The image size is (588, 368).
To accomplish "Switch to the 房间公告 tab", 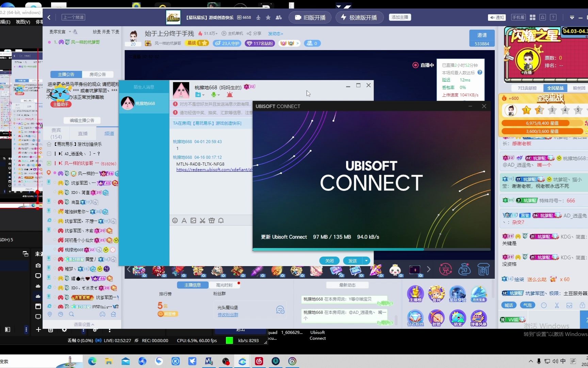I will click(x=98, y=74).
